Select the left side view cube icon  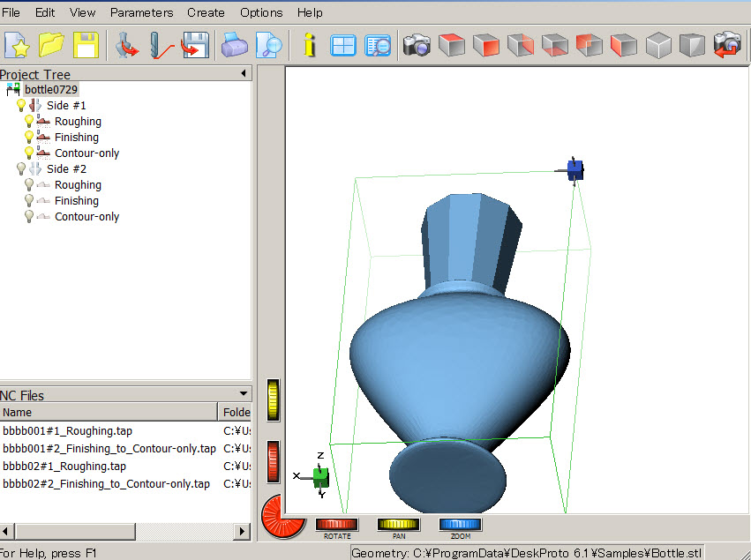[624, 45]
